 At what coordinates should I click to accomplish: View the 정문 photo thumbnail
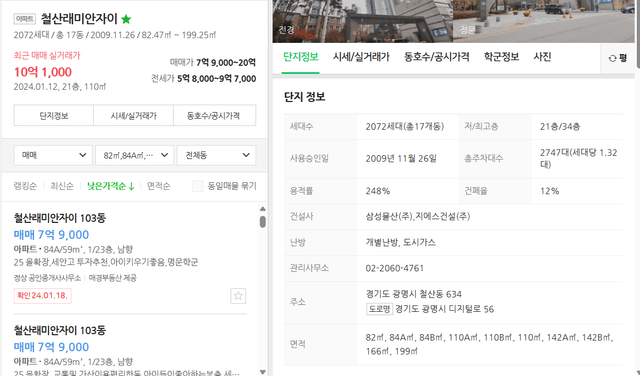point(544,21)
